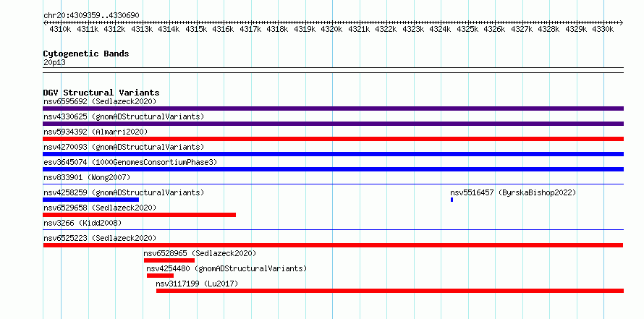Click the red bar for nsv5934392
Viewport: 644px width, 319px height.
[333, 139]
